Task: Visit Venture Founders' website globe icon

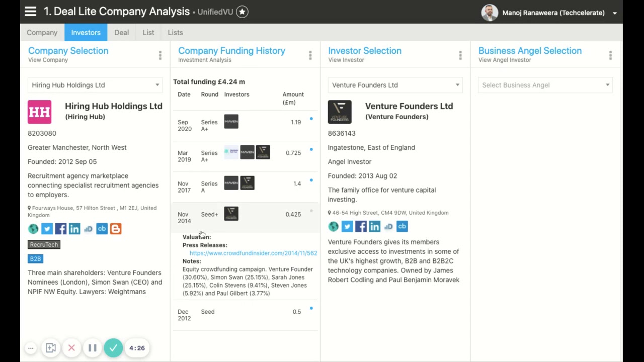Action: pos(334,227)
